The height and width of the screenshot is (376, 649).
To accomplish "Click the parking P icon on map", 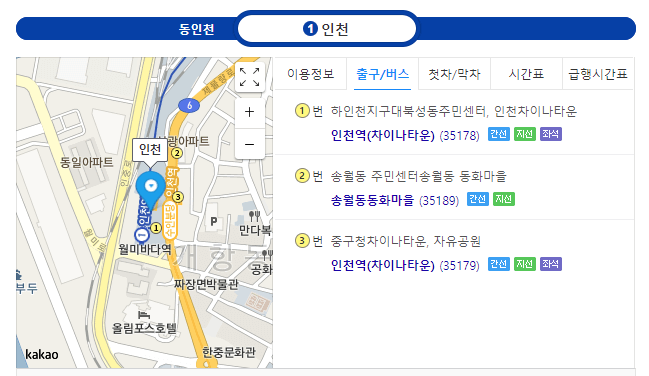I will [x=214, y=222].
